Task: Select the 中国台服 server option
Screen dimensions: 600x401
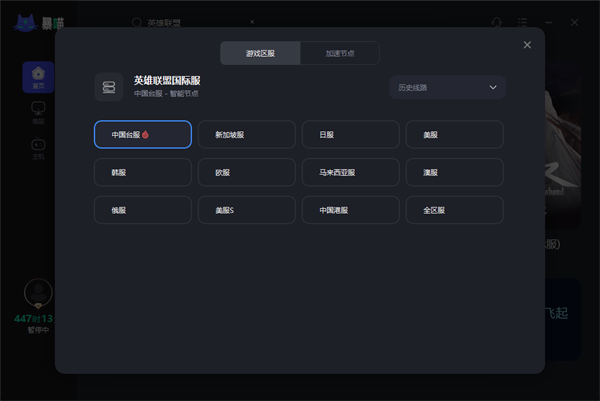Action: tap(142, 134)
